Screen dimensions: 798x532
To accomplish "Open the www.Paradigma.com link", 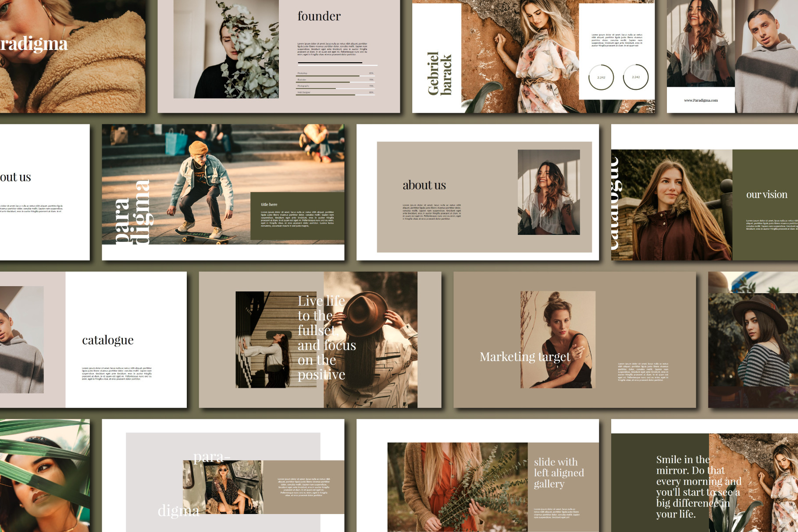I will point(701,100).
